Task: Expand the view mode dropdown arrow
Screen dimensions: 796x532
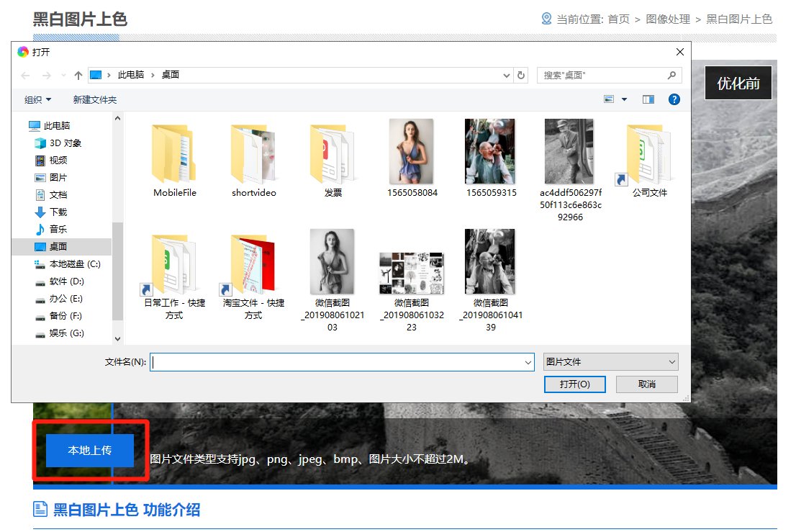Action: point(624,99)
